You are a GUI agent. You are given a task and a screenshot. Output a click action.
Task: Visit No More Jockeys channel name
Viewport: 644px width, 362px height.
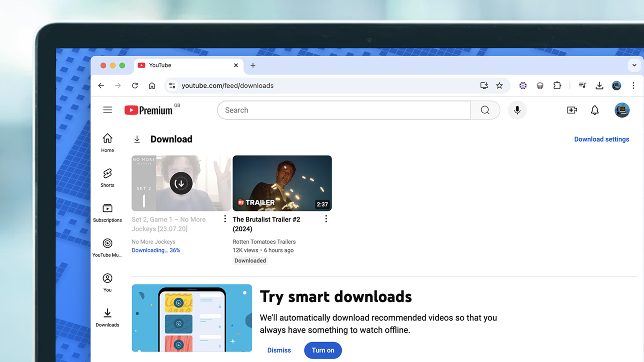click(x=153, y=242)
